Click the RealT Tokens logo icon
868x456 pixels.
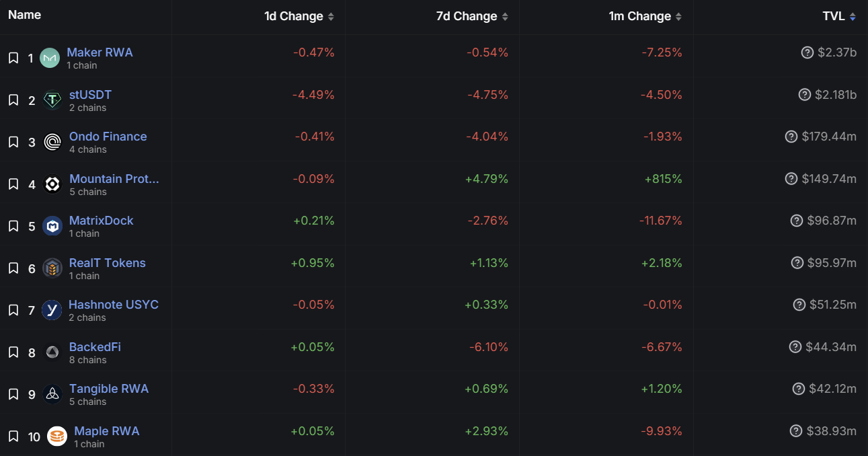pyautogui.click(x=52, y=268)
